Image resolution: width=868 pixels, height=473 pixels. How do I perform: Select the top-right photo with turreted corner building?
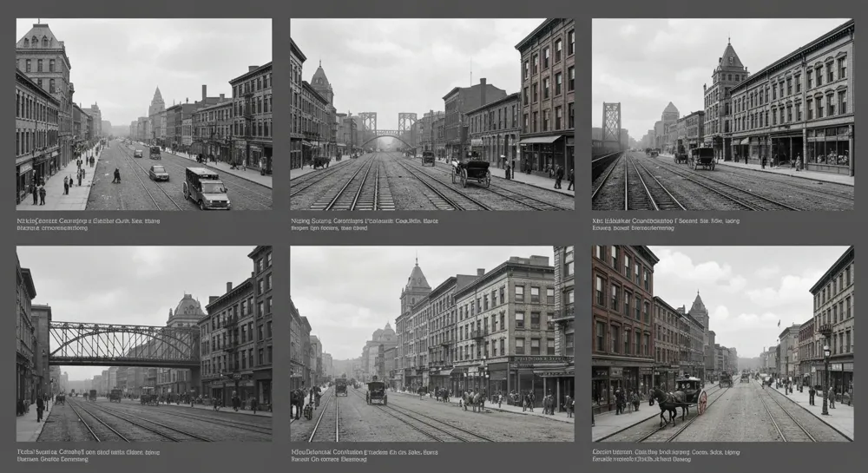[x=722, y=115]
